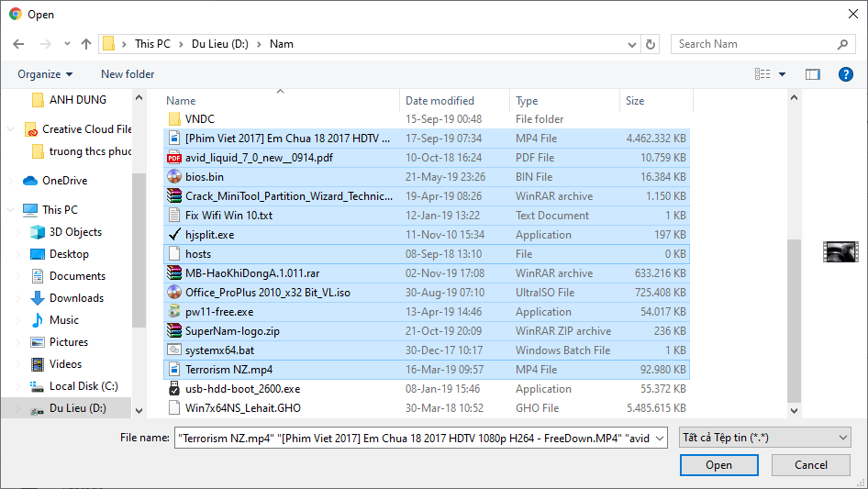Viewport: 868px width, 489px height.
Task: Click the hosts file icon
Action: click(x=174, y=254)
